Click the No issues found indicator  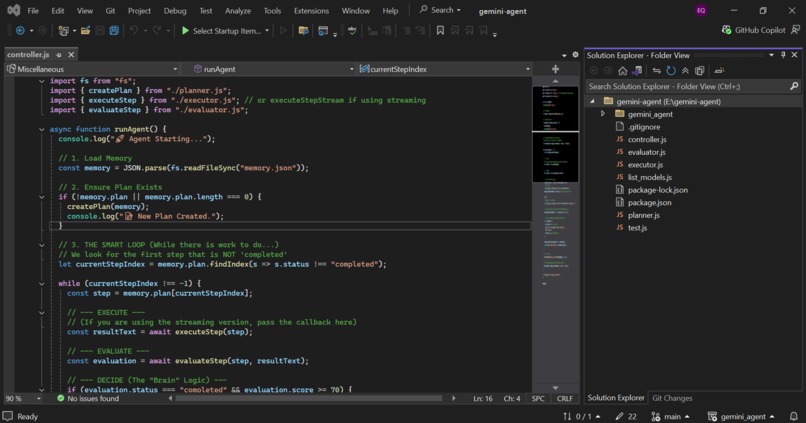pyautogui.click(x=88, y=398)
